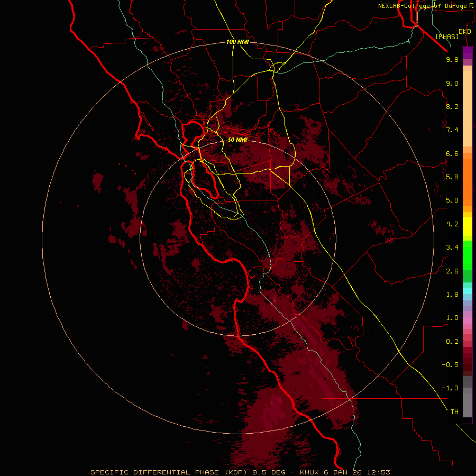476x476 pixels.
Task: Click the cyan segment of the color scale
Action: (467, 291)
